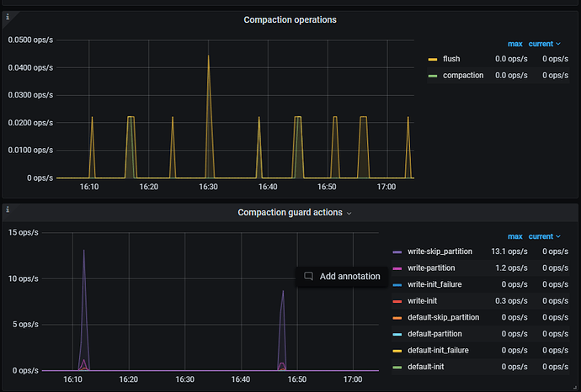Click the Compaction operations panel title
This screenshot has height=392, width=581.
click(290, 19)
